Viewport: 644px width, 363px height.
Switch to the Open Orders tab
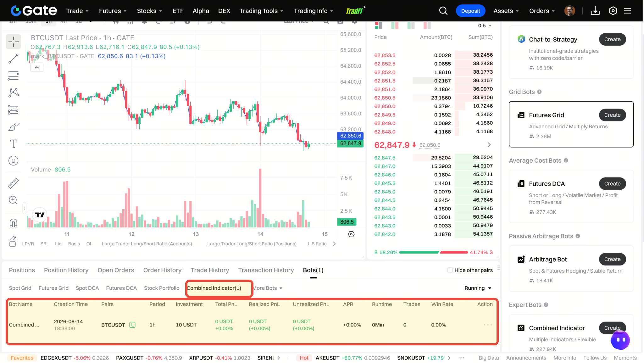coord(116,270)
